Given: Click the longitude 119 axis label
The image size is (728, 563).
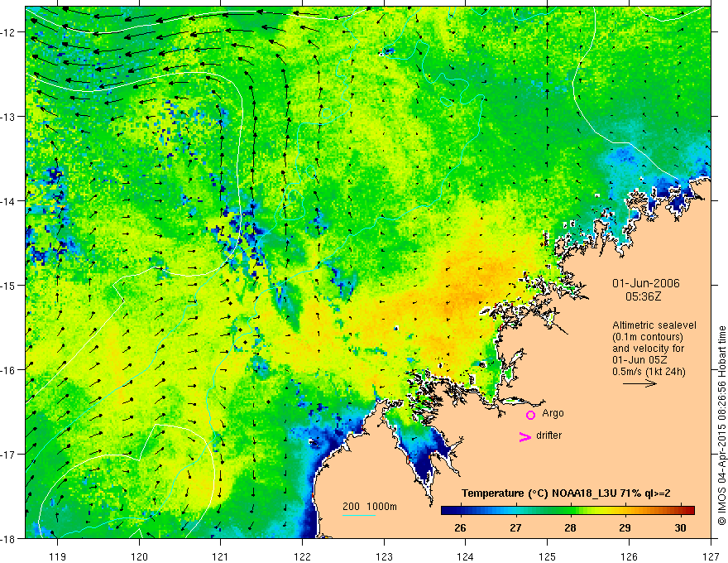Looking at the screenshot, I should click(x=57, y=556).
